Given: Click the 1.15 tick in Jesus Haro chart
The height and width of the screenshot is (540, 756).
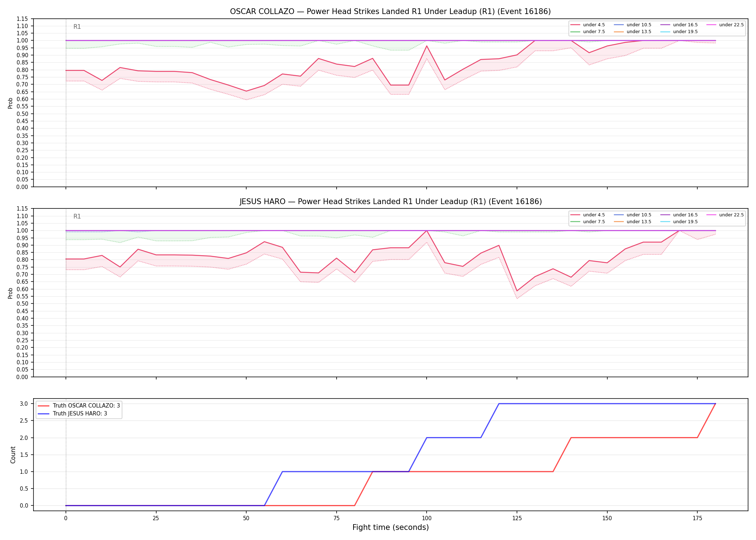Looking at the screenshot, I should point(22,209).
